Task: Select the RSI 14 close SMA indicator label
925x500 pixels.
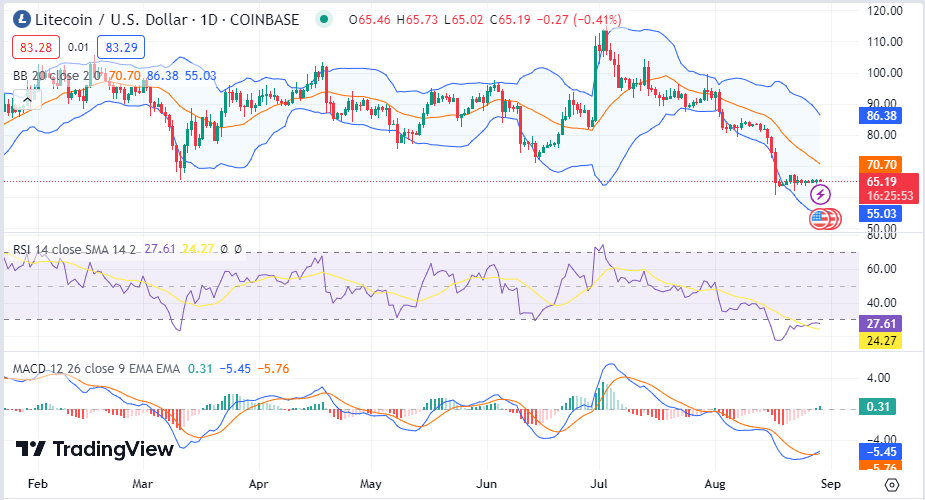Action: pyautogui.click(x=73, y=249)
